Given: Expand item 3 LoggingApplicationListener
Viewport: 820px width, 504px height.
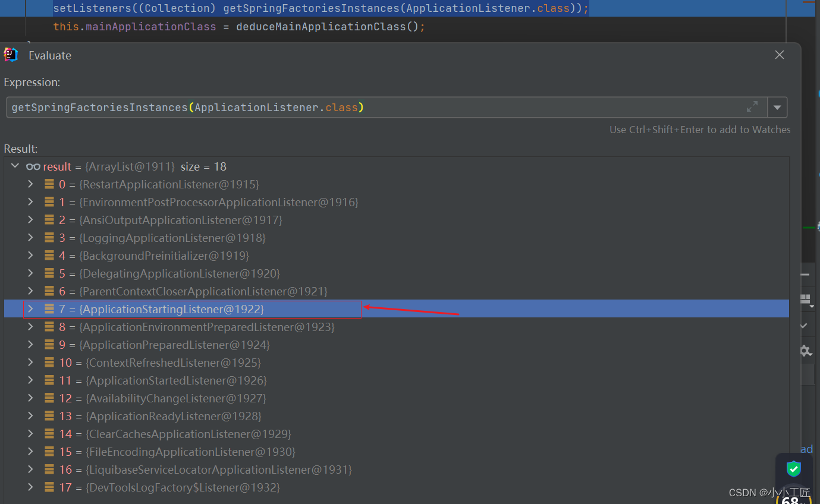Looking at the screenshot, I should pos(30,238).
